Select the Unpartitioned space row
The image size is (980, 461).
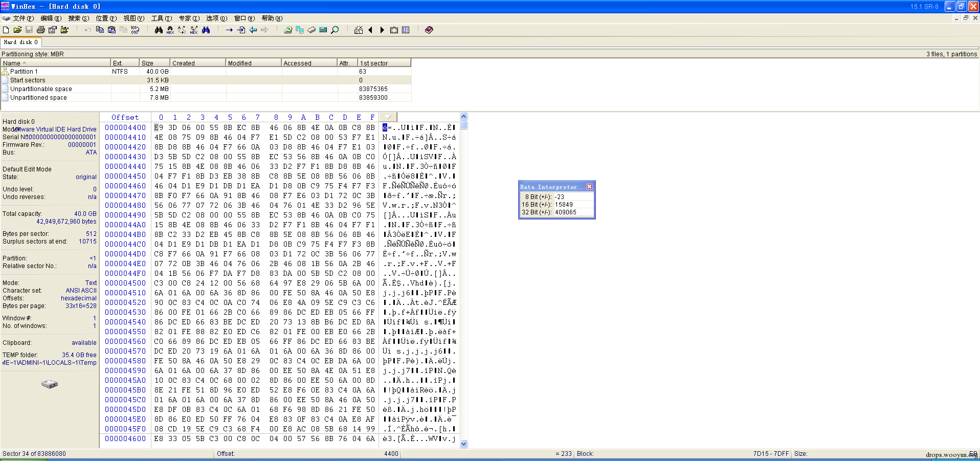(206, 98)
